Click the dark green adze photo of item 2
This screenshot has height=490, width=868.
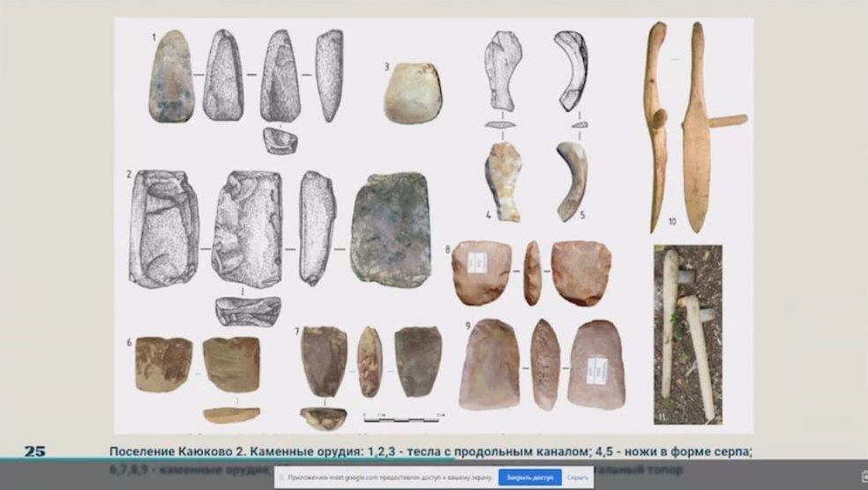(391, 229)
